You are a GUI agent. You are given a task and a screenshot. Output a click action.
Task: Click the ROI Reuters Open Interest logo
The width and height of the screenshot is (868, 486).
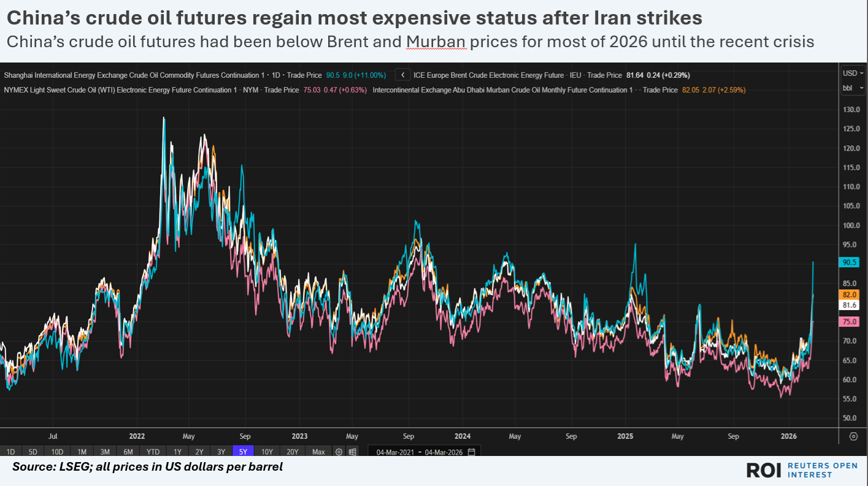click(801, 470)
